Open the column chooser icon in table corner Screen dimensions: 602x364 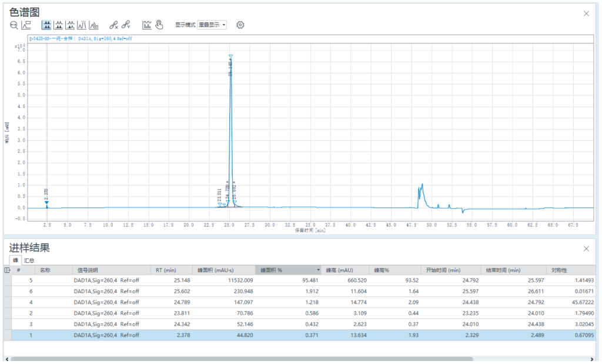(x=7, y=270)
